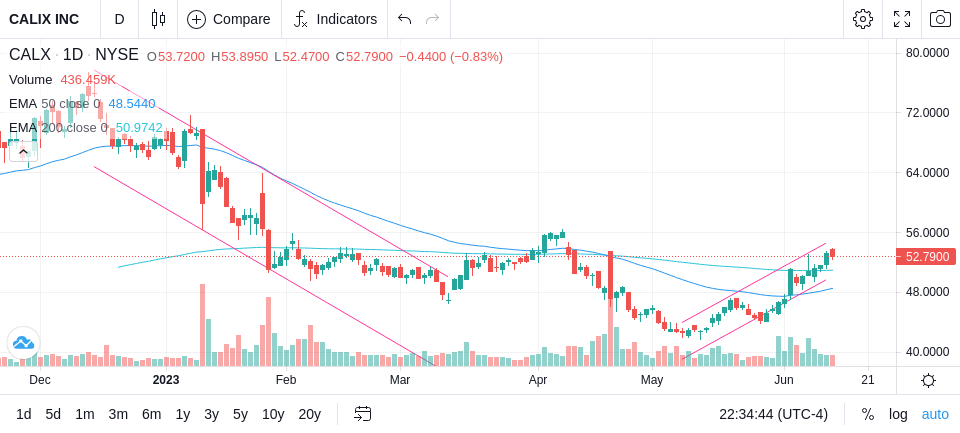Click the 2023 time axis label

pos(166,380)
